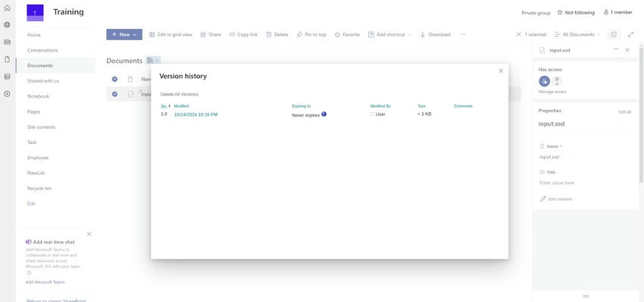Click the Modified column header
Viewport: 644px width, 302px height.
point(182,106)
